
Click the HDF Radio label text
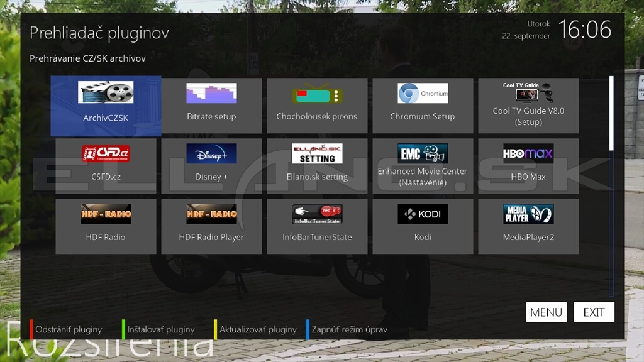click(106, 237)
